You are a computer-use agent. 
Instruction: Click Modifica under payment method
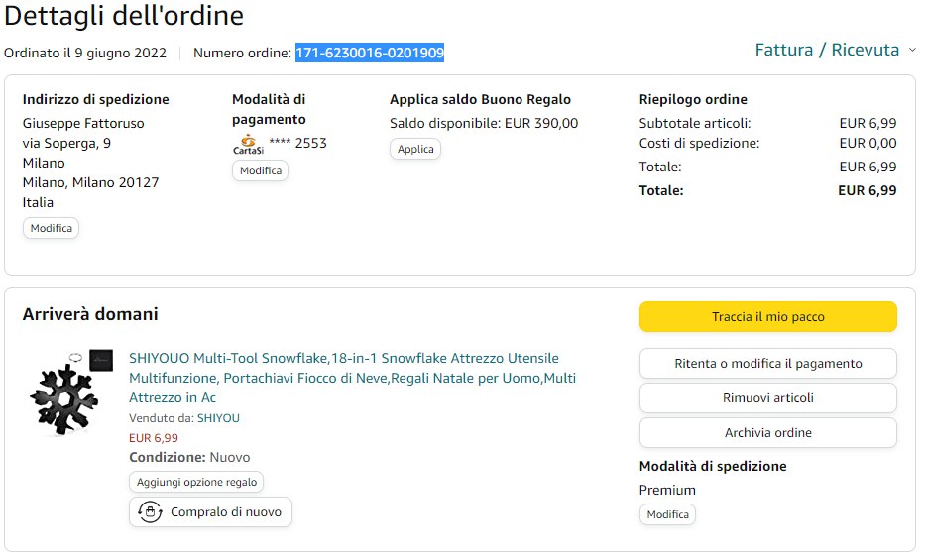260,170
